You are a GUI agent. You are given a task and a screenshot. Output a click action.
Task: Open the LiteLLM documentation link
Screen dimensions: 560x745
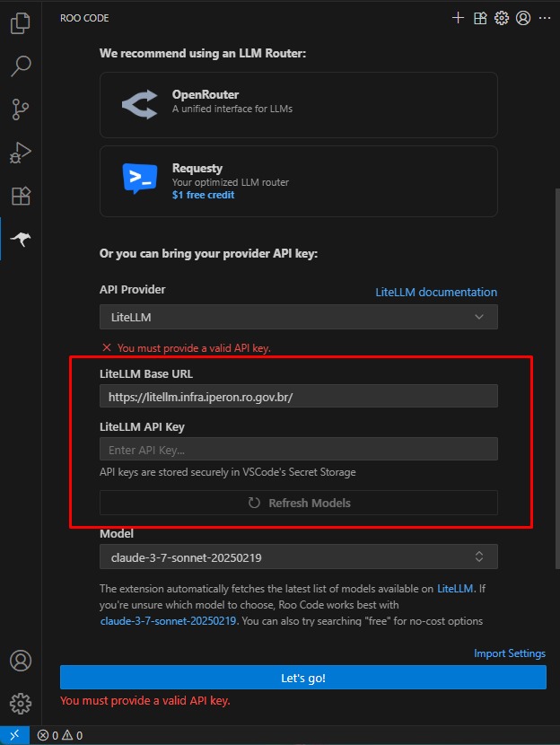(x=435, y=292)
